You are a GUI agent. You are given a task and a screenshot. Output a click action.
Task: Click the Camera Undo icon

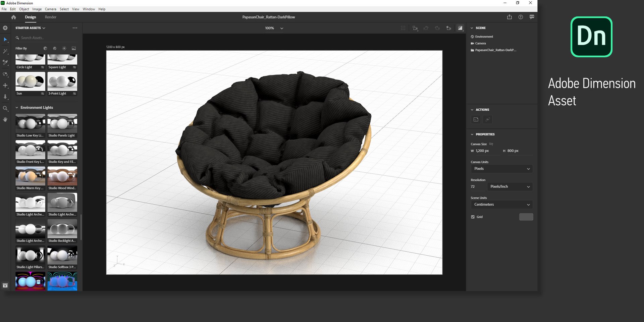[426, 28]
